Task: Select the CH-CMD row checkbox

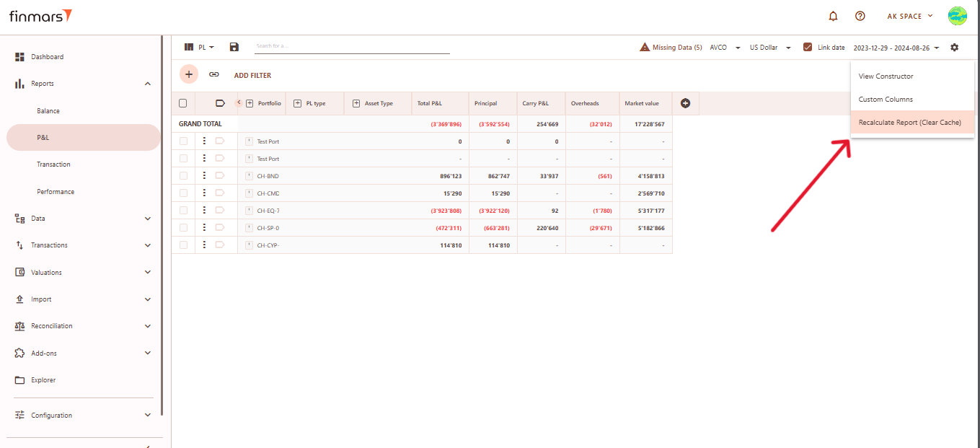Action: (x=183, y=193)
